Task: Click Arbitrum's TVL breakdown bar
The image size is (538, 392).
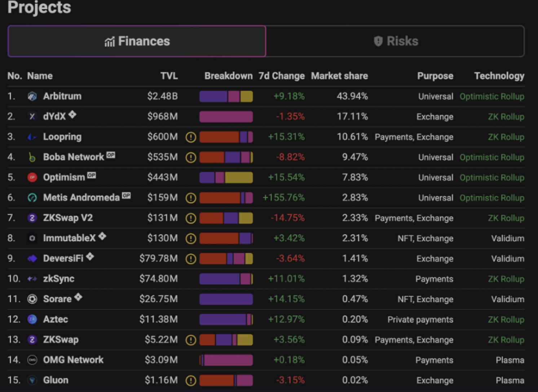Action: tap(226, 97)
